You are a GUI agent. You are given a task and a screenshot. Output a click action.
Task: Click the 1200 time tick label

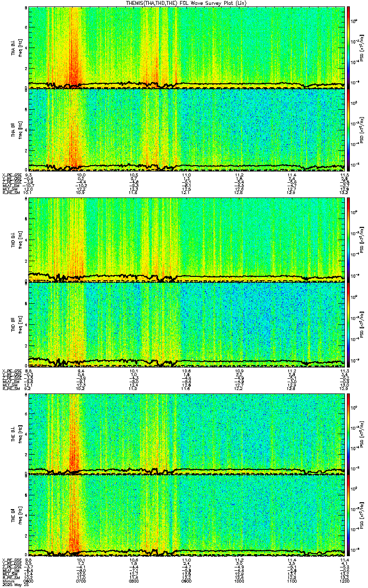pos(344,581)
